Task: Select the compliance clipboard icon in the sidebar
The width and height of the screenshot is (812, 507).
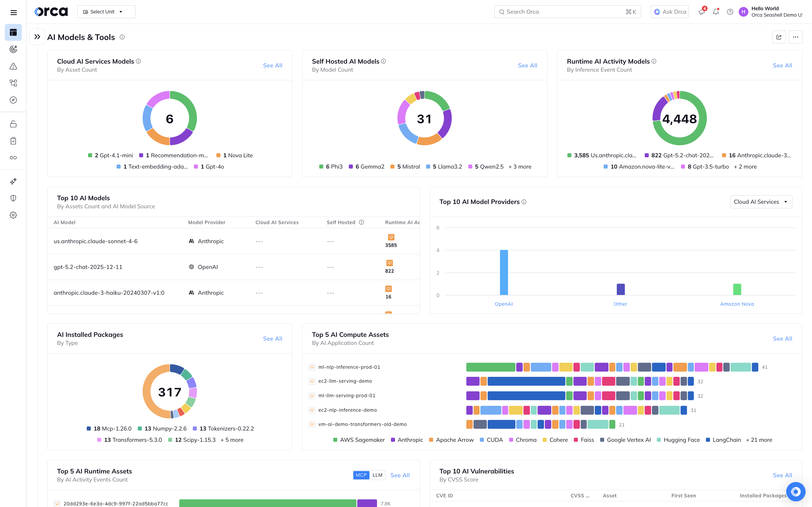Action: [x=13, y=140]
